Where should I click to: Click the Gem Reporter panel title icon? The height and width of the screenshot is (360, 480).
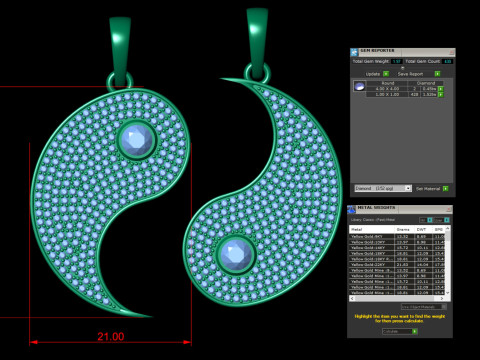click(354, 52)
